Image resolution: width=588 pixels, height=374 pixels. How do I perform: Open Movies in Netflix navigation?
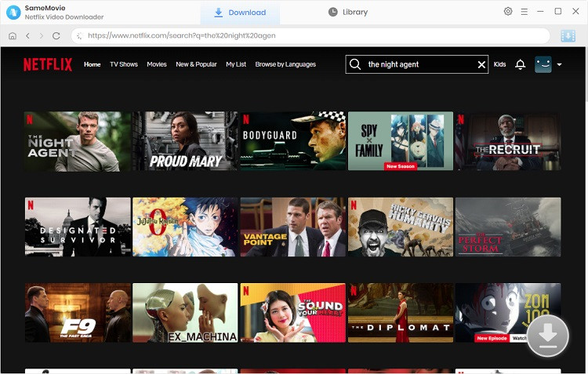coord(157,64)
